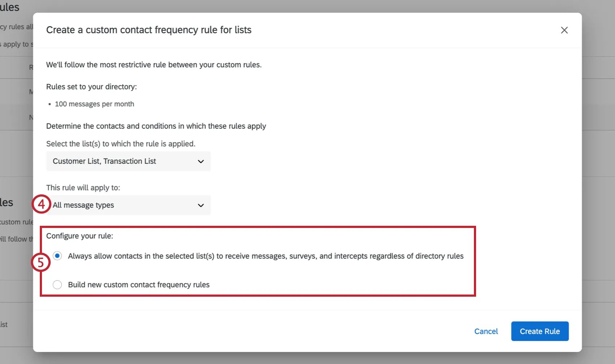Click the most restrictive rule notice text
The width and height of the screenshot is (615, 364).
(x=153, y=64)
